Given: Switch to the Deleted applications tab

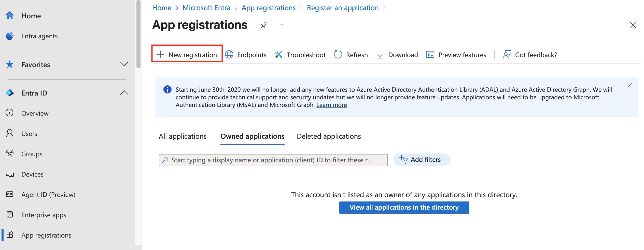Looking at the screenshot, I should [x=329, y=136].
